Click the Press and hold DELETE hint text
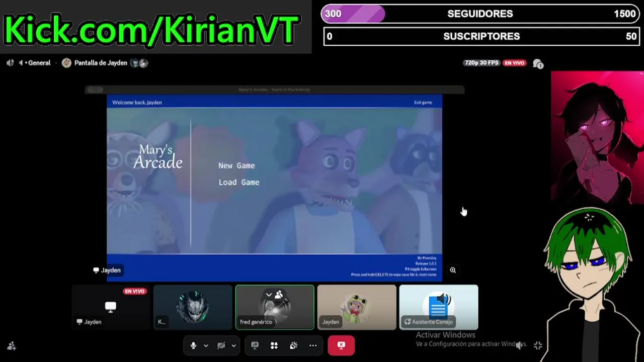This screenshot has height=362, width=644. click(x=394, y=275)
